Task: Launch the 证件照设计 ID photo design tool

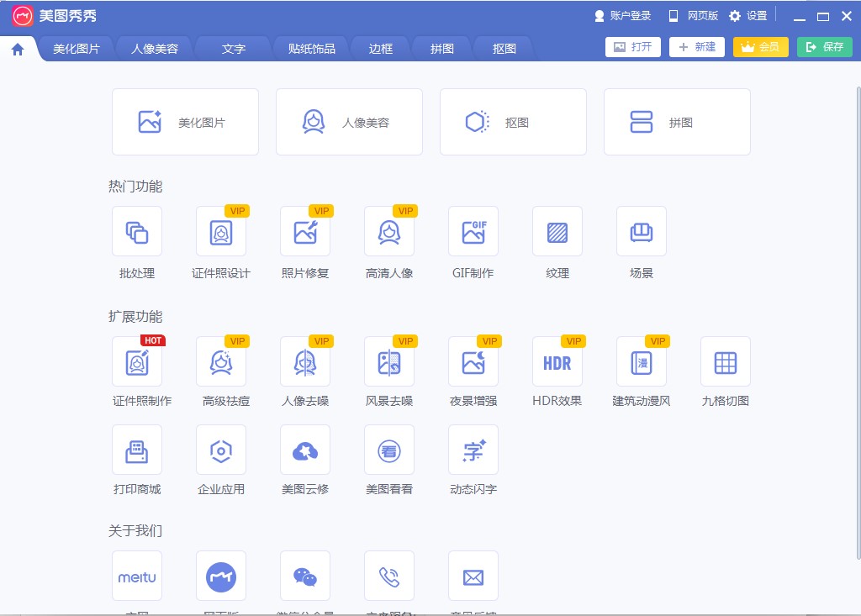Action: (x=221, y=231)
